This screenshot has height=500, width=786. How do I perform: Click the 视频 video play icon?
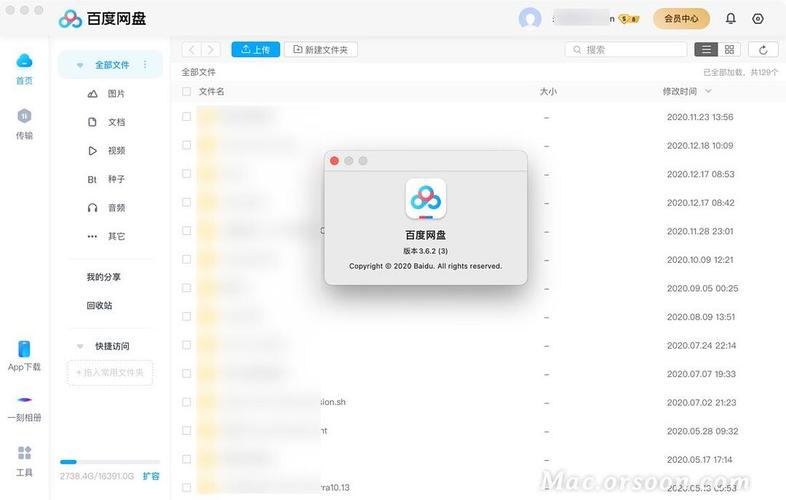click(x=92, y=150)
